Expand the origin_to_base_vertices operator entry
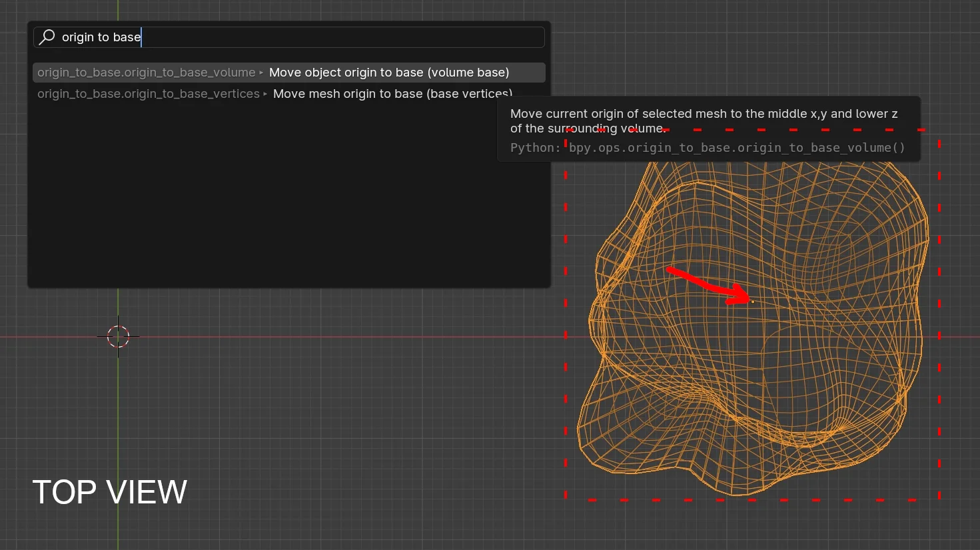Viewport: 980px width, 550px height. click(x=265, y=94)
